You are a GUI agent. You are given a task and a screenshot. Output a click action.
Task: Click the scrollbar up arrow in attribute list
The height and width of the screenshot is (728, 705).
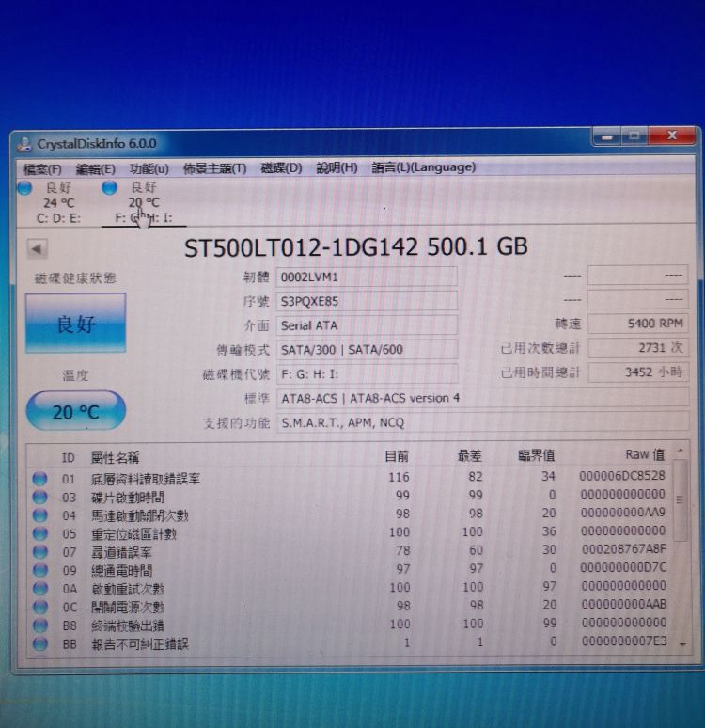681,451
